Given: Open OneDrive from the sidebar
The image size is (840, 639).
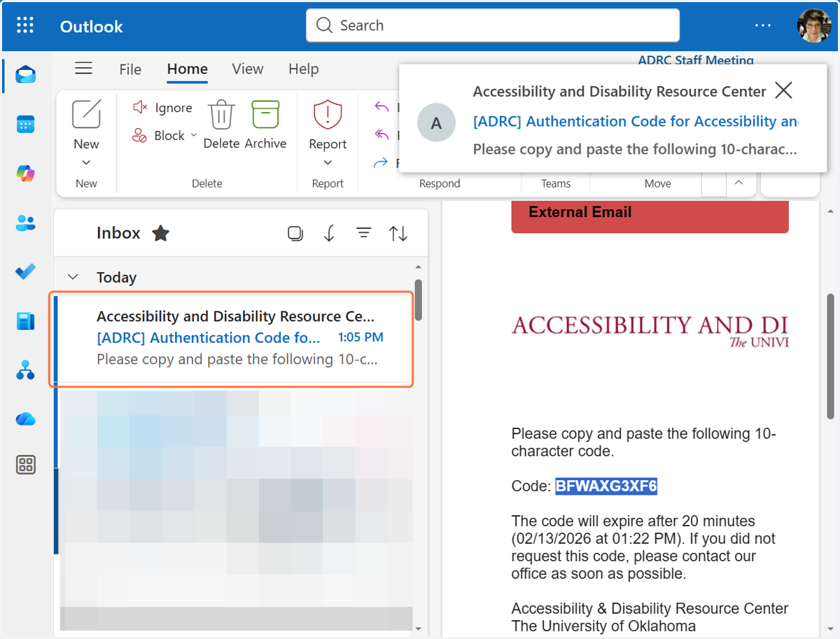Looking at the screenshot, I should (26, 419).
